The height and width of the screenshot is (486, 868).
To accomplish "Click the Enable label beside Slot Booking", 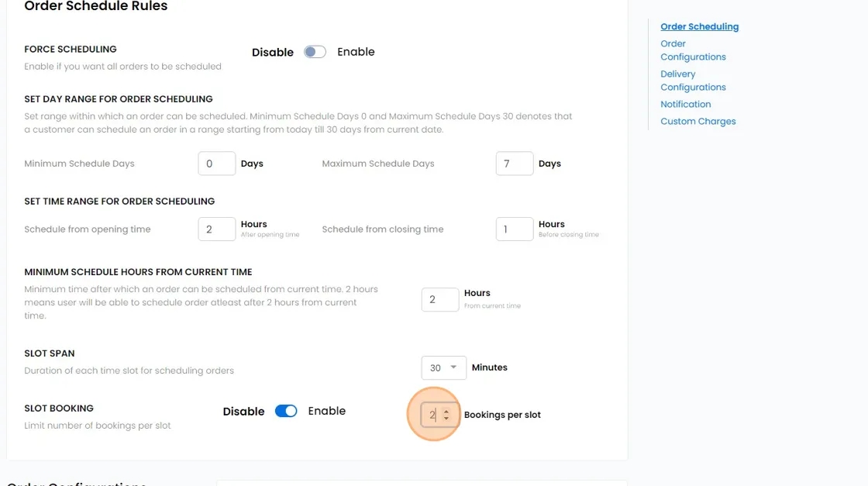I will [x=326, y=411].
